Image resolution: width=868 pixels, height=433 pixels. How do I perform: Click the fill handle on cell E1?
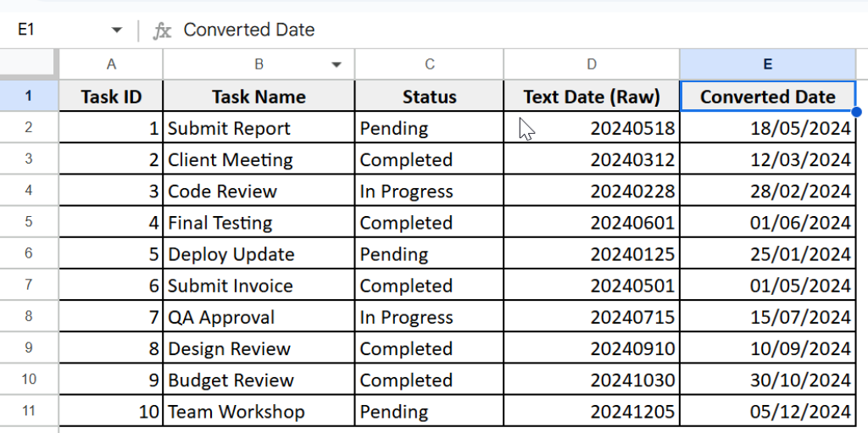(x=856, y=112)
